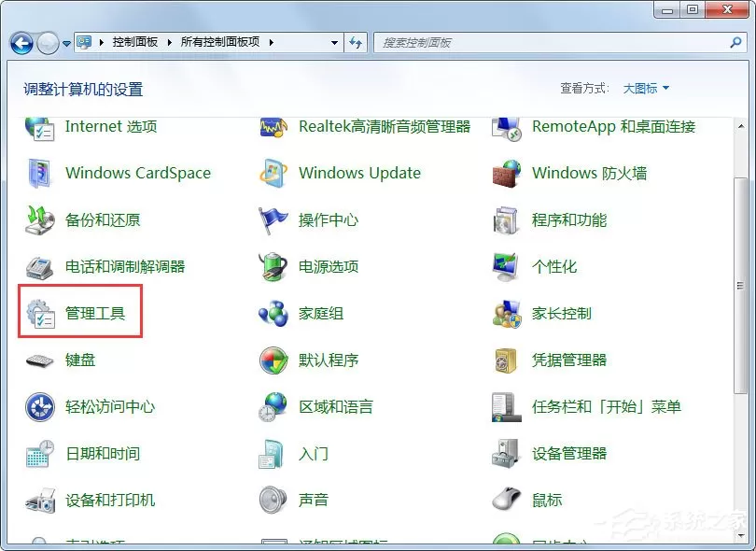This screenshot has width=756, height=551.
Task: Open the Windows Update icon
Action: (x=273, y=173)
